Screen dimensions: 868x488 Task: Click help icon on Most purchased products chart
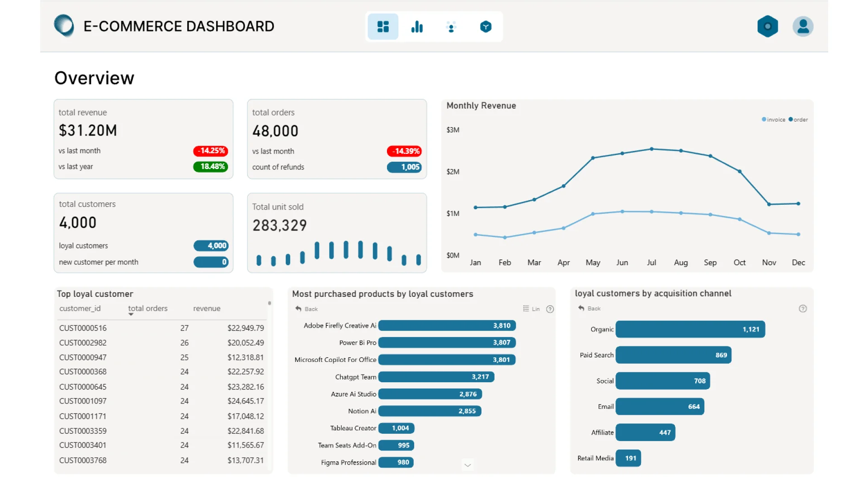[x=550, y=309]
